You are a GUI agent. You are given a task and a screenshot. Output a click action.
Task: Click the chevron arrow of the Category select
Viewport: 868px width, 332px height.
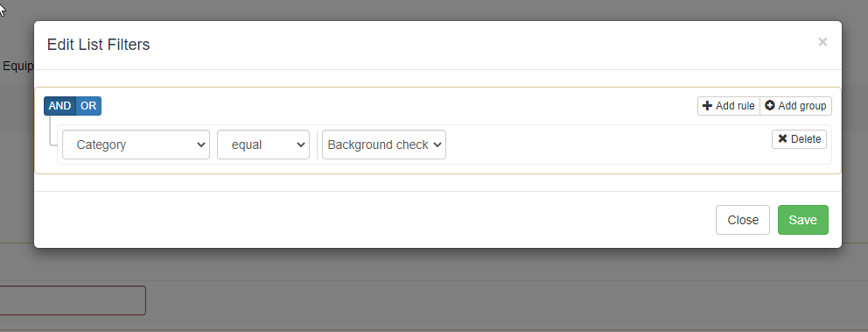201,145
